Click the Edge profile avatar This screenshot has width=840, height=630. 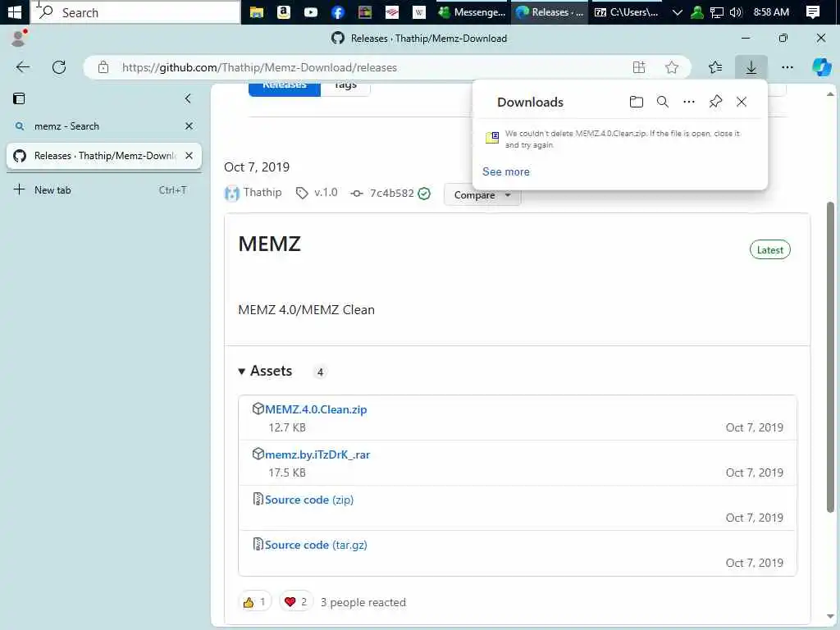(x=19, y=38)
